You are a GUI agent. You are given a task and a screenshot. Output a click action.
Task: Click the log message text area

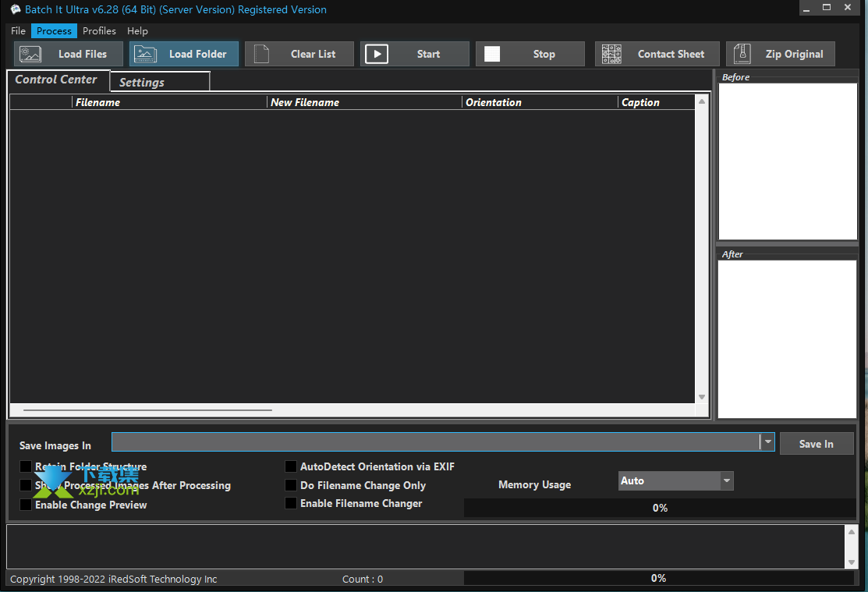tap(426, 547)
